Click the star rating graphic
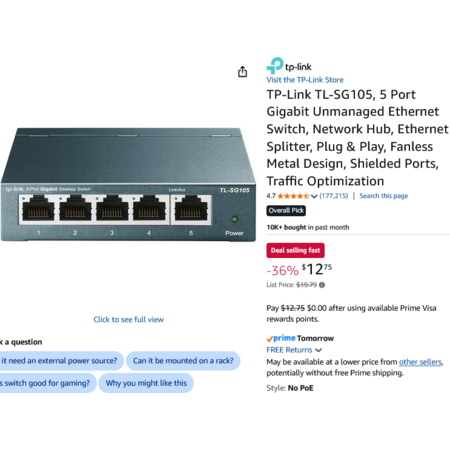Screen dimensions: 450x450 click(293, 196)
